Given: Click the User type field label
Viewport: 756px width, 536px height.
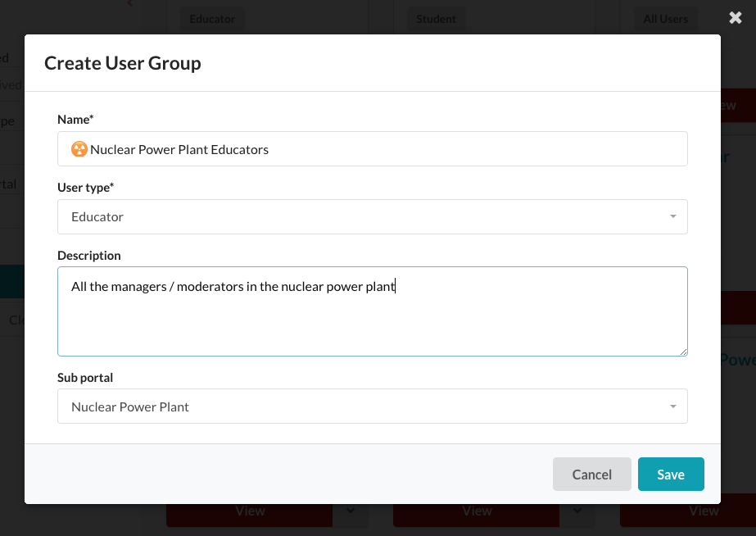Looking at the screenshot, I should [x=85, y=188].
